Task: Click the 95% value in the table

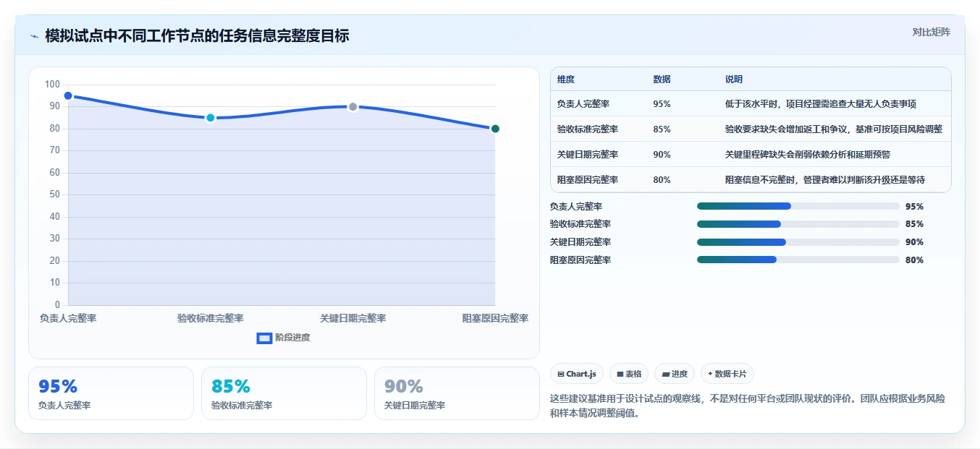Action: coord(662,104)
